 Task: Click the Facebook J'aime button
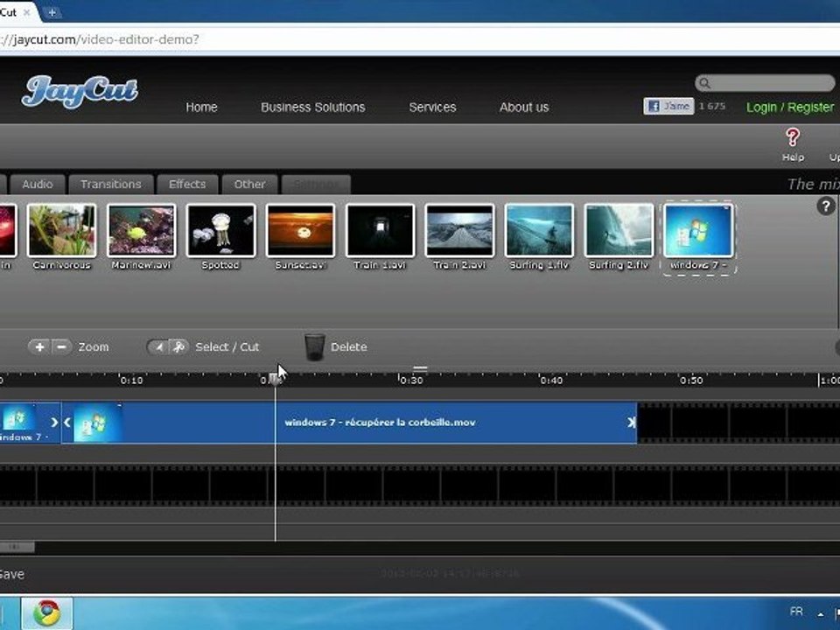click(668, 106)
